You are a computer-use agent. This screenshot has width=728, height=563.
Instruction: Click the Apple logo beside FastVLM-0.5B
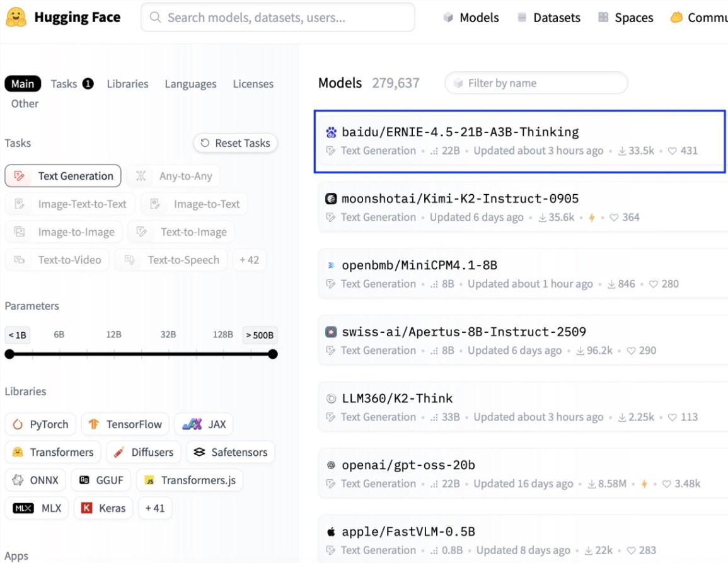pyautogui.click(x=331, y=532)
